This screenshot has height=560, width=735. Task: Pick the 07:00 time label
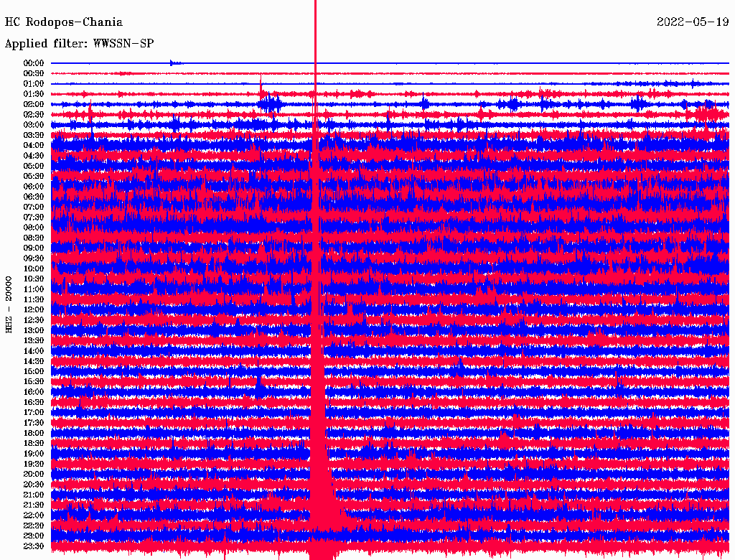coord(34,207)
